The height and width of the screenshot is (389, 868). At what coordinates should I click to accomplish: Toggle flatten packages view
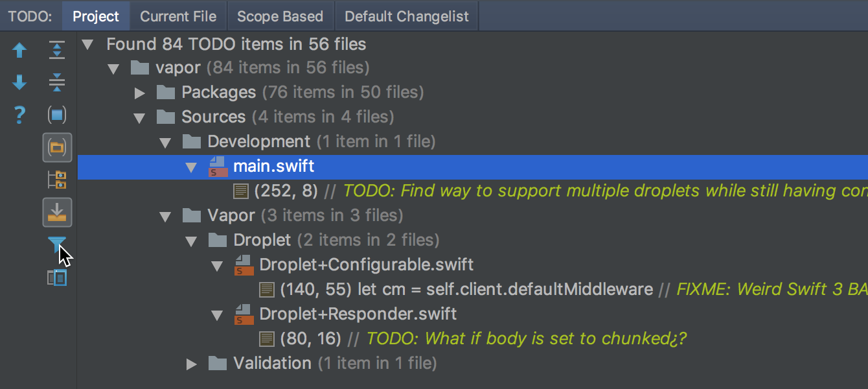tap(57, 180)
